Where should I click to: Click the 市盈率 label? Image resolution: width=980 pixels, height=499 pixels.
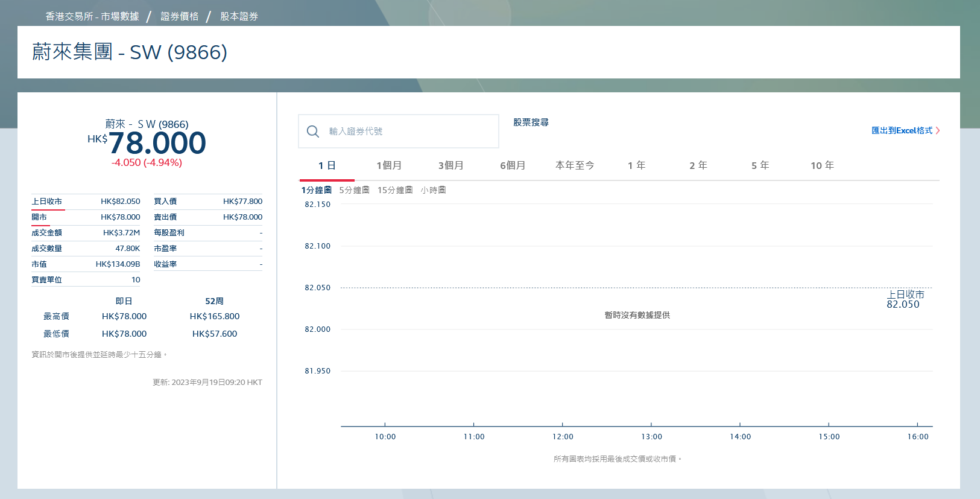[x=165, y=249]
